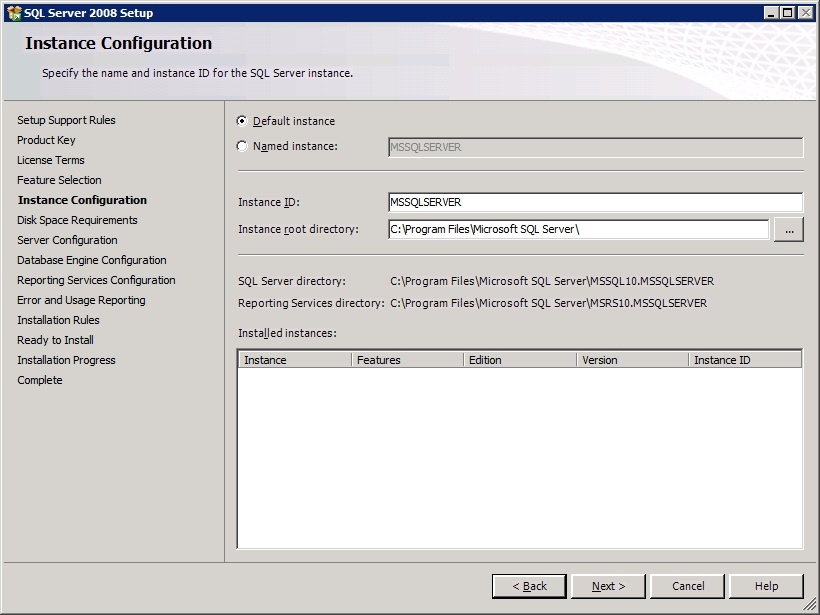The image size is (820, 615).
Task: Click the Reporting Services directory path
Action: pyautogui.click(x=549, y=303)
